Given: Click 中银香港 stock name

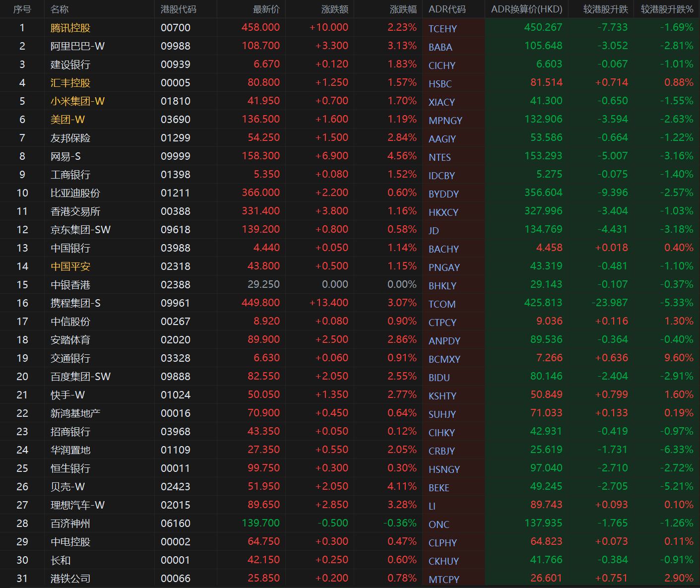Looking at the screenshot, I should click(70, 285).
